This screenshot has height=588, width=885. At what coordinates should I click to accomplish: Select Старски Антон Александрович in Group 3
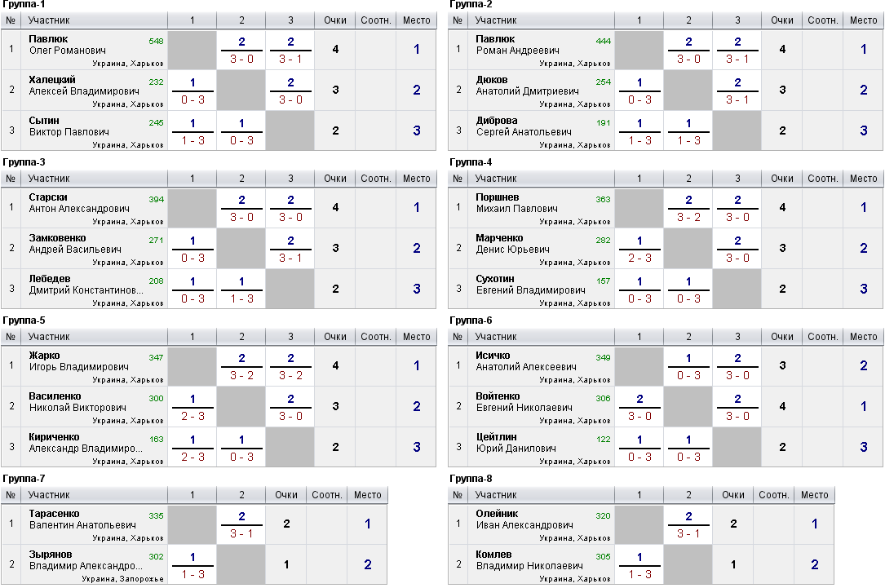(x=79, y=202)
